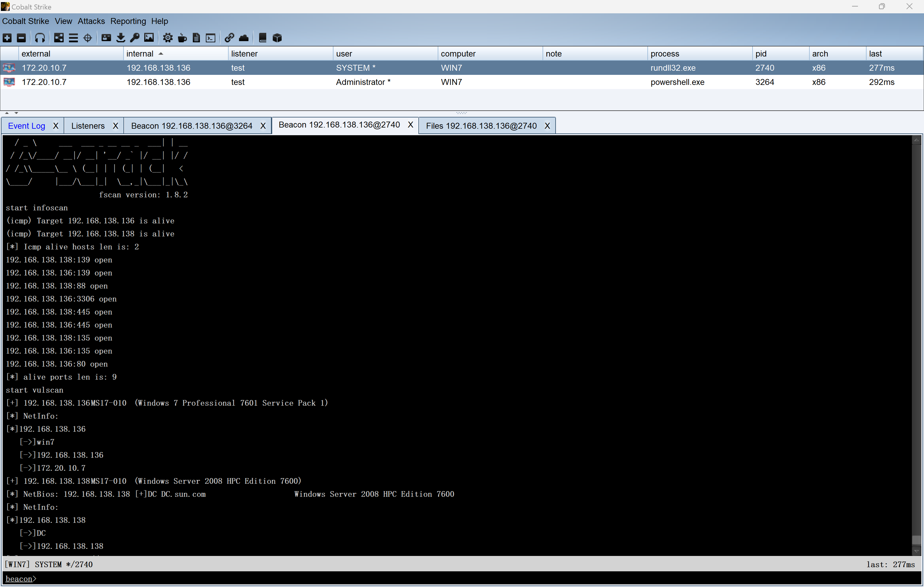Screen dimensions: 924x587
Task: Click the coffee cup Java applet icon
Action: (x=182, y=38)
